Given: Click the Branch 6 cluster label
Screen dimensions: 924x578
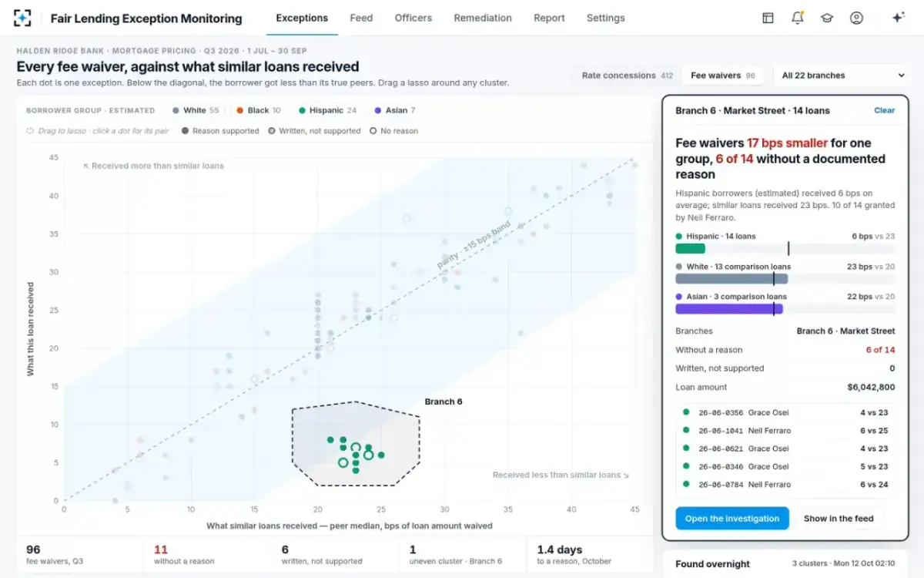Looking at the screenshot, I should tap(444, 402).
